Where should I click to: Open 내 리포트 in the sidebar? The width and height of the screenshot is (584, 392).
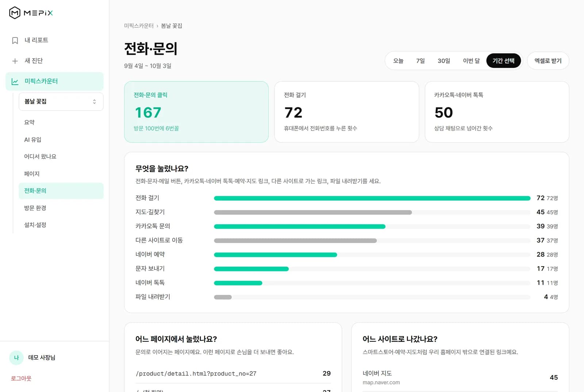pos(55,40)
